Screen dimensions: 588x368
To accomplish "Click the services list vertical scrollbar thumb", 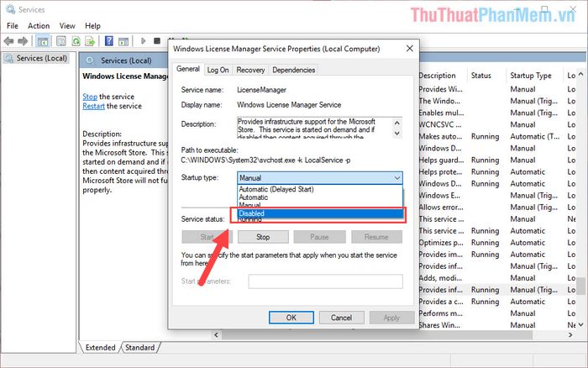I will [580, 287].
